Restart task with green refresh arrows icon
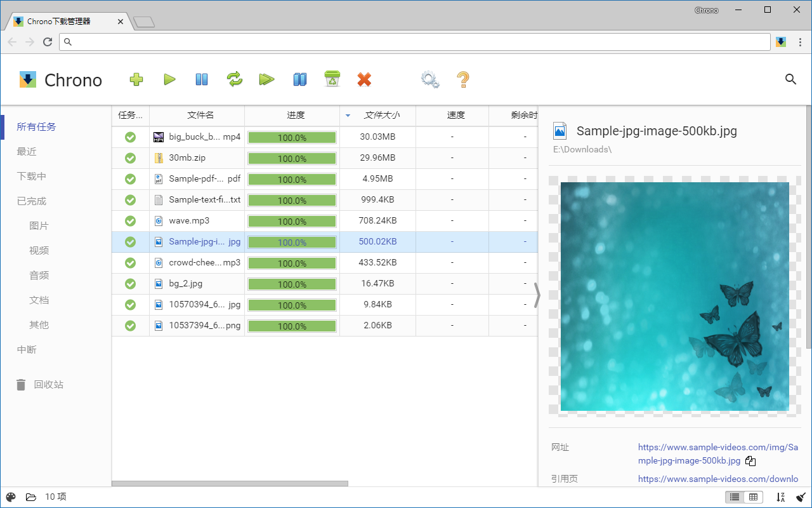812x508 pixels. (x=235, y=79)
